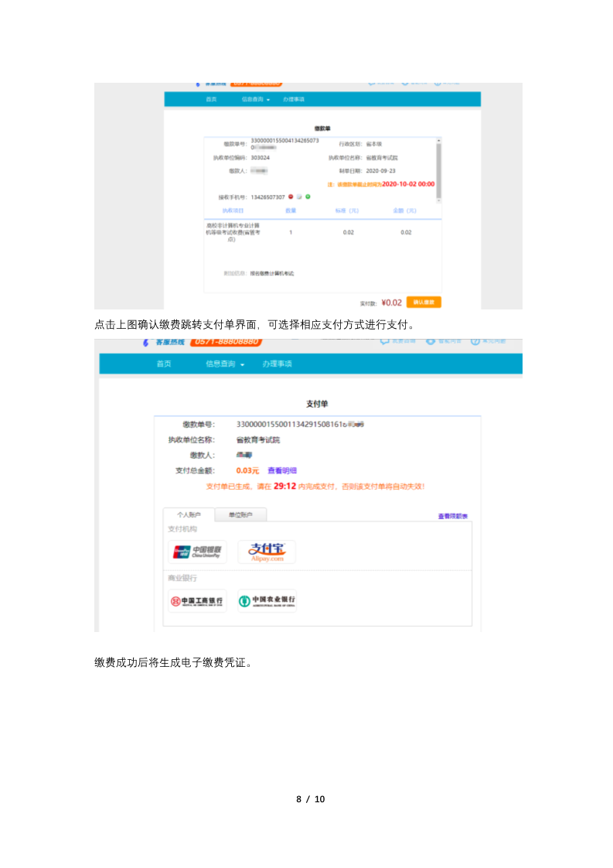Click red minus icon beside phone number
This screenshot has height=868, width=613.
pyautogui.click(x=291, y=196)
